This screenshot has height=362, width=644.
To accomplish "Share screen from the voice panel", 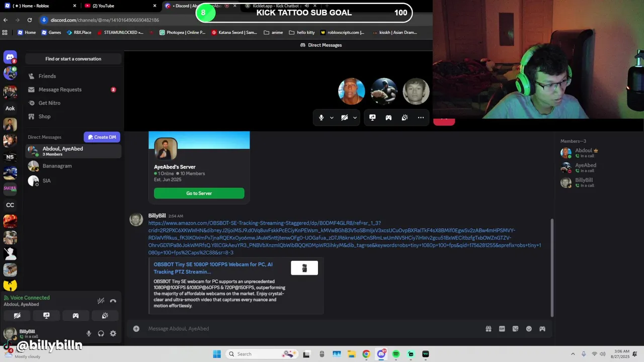I will (x=46, y=316).
